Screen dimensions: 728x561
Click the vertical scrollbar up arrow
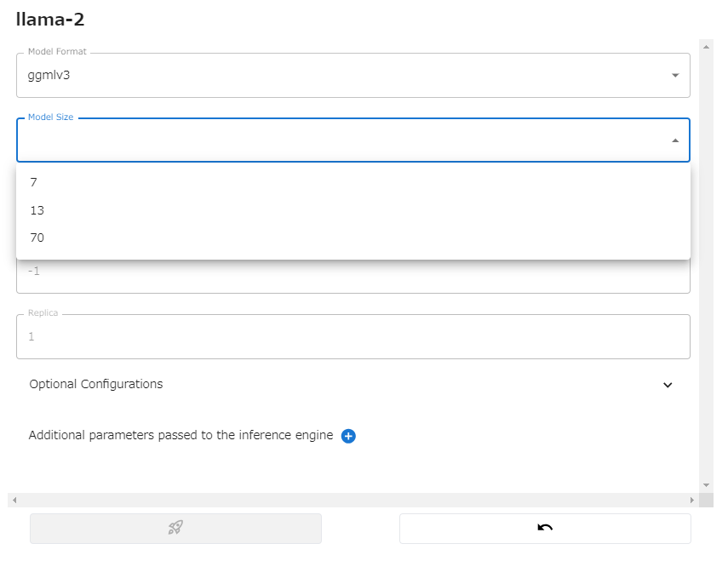click(706, 47)
